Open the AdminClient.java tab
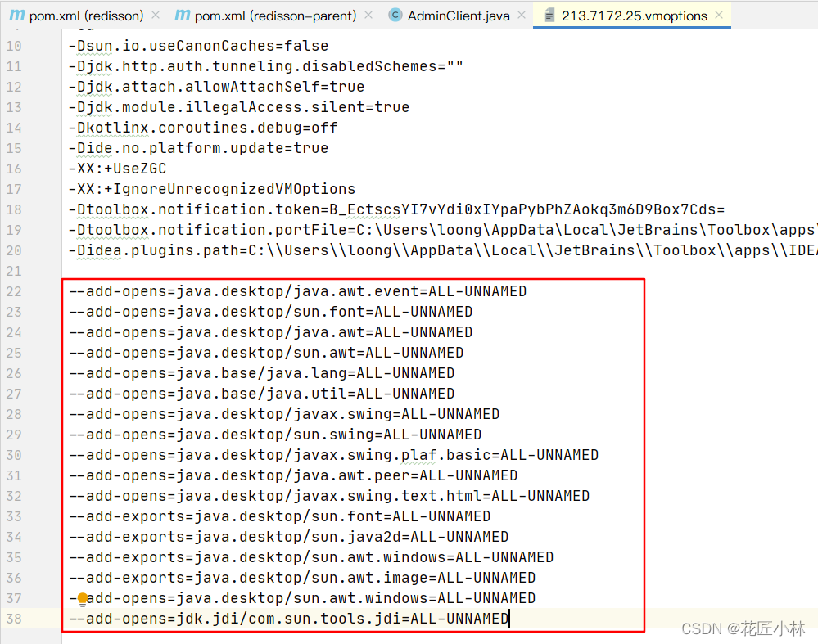The height and width of the screenshot is (644, 818). (459, 16)
